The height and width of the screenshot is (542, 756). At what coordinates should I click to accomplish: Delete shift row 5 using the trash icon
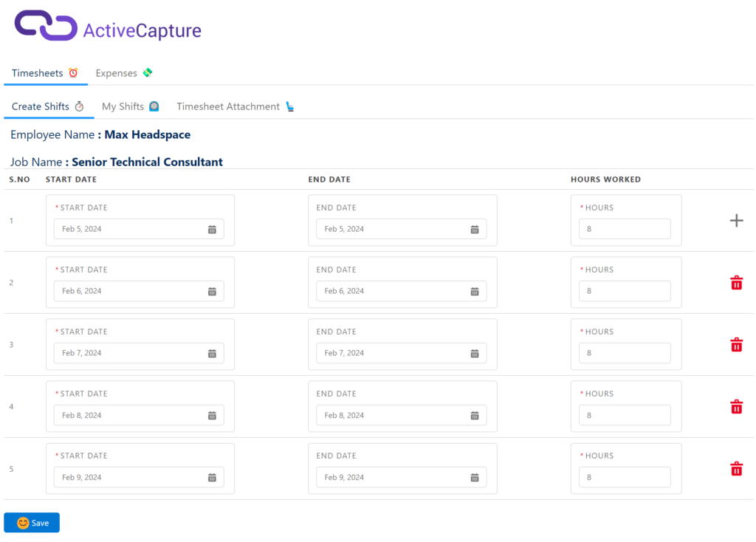click(x=735, y=468)
